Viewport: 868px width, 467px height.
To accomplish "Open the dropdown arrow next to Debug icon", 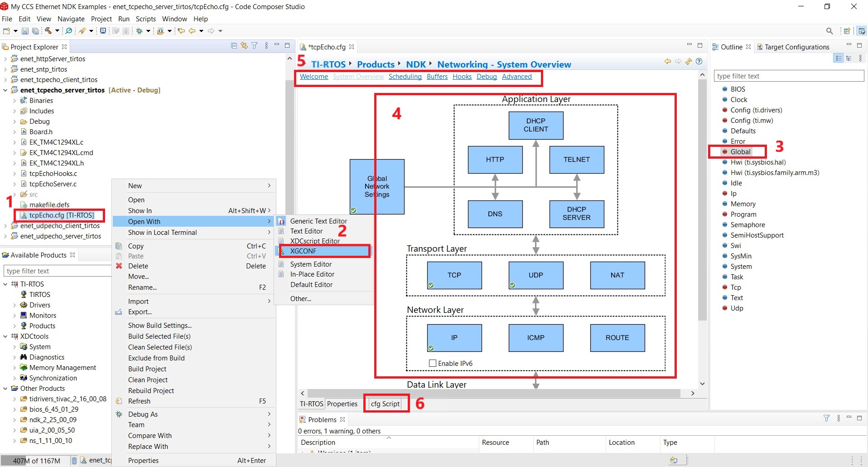I will tap(148, 31).
